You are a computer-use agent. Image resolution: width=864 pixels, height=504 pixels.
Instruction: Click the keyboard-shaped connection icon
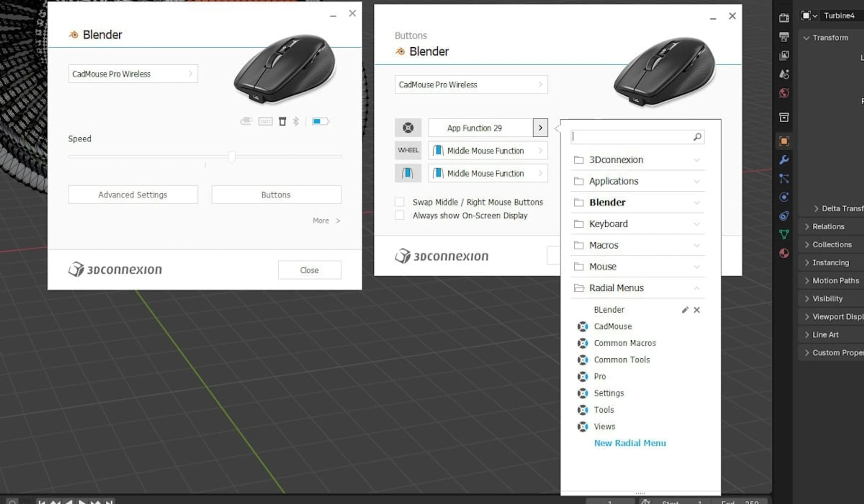coord(265,121)
